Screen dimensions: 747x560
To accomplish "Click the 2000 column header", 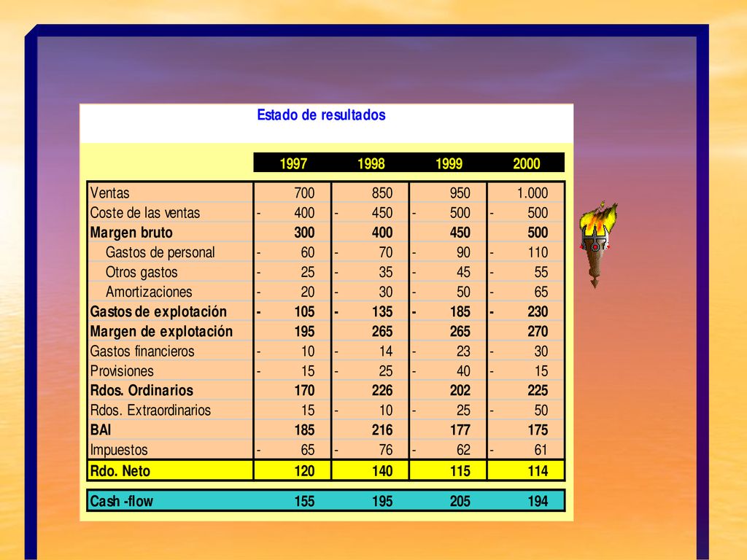I will click(527, 164).
